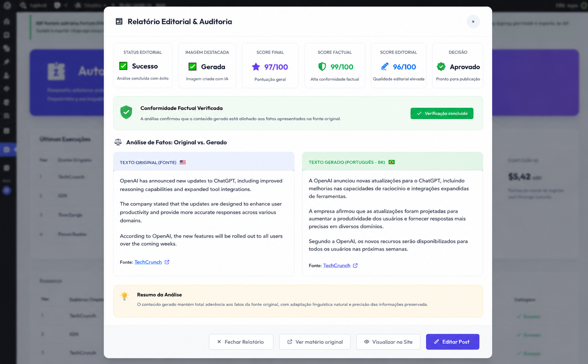
Task: Click the pencil icon in Editar Post
Action: (x=436, y=342)
